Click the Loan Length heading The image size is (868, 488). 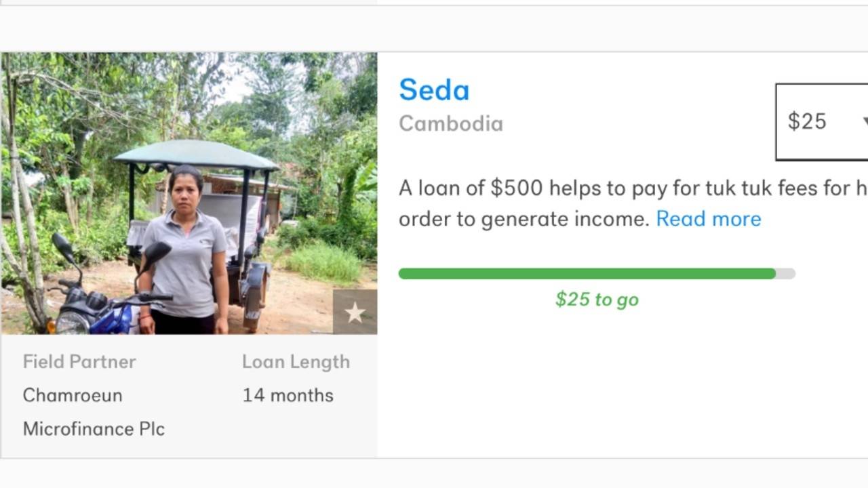pyautogui.click(x=296, y=361)
